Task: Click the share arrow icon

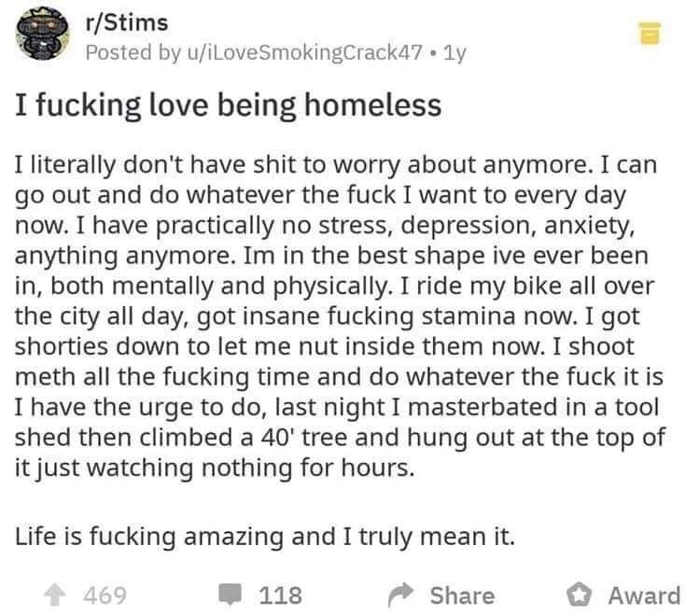Action: coord(400,595)
